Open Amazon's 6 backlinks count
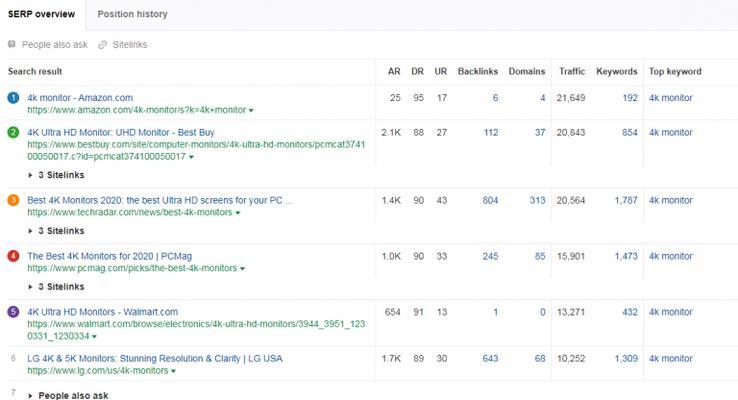This screenshot has width=738, height=400. pyautogui.click(x=495, y=98)
